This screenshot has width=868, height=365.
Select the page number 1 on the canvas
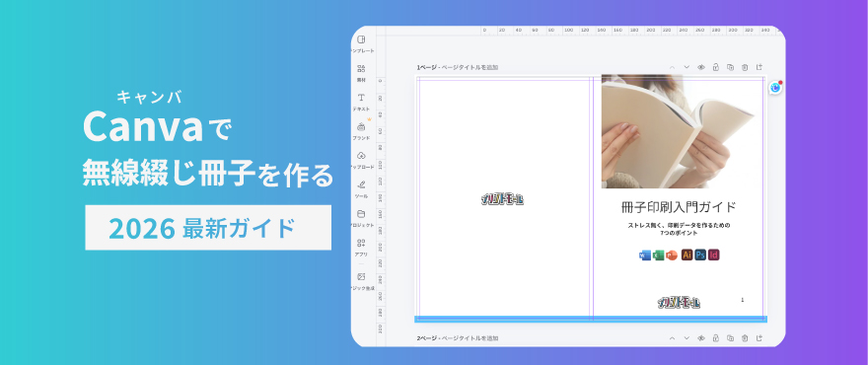click(743, 300)
